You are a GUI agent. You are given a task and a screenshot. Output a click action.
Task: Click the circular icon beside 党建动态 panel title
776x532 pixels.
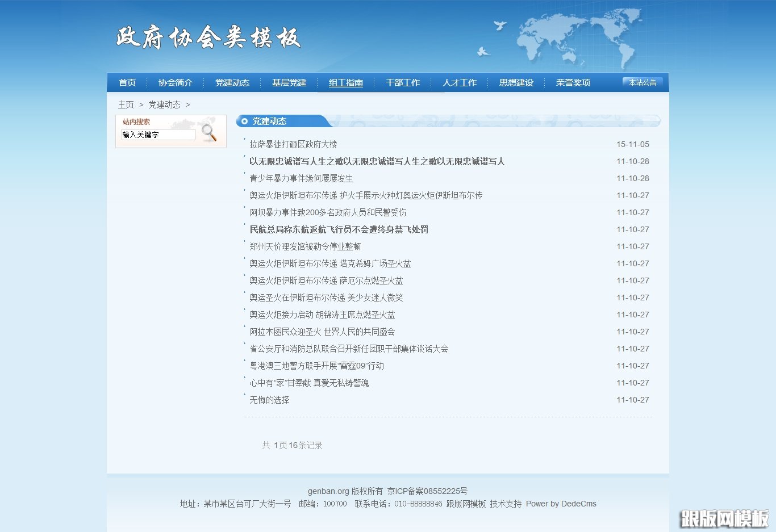(x=245, y=121)
